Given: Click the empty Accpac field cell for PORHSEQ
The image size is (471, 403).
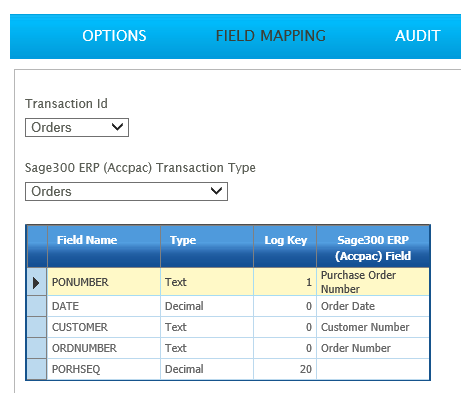Looking at the screenshot, I should coord(373,369).
